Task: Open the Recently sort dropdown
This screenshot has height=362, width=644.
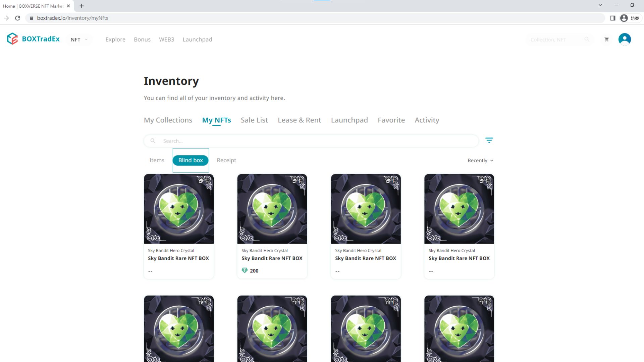Action: tap(480, 161)
